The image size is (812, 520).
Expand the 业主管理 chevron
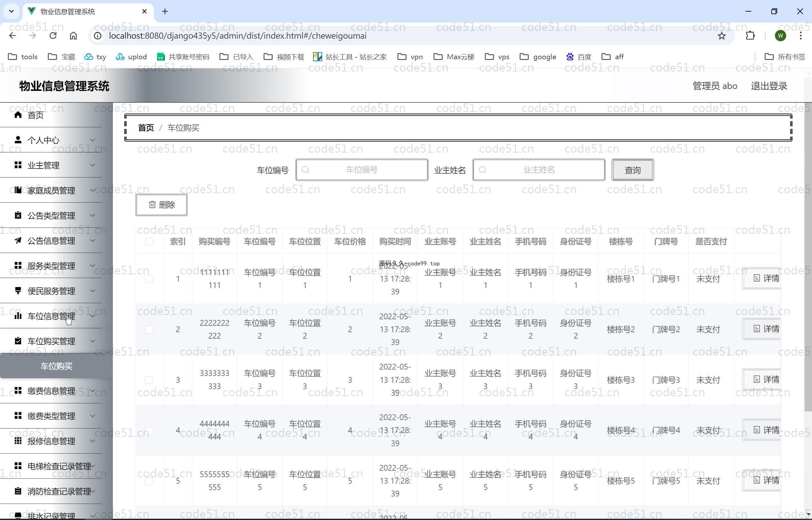(93, 165)
